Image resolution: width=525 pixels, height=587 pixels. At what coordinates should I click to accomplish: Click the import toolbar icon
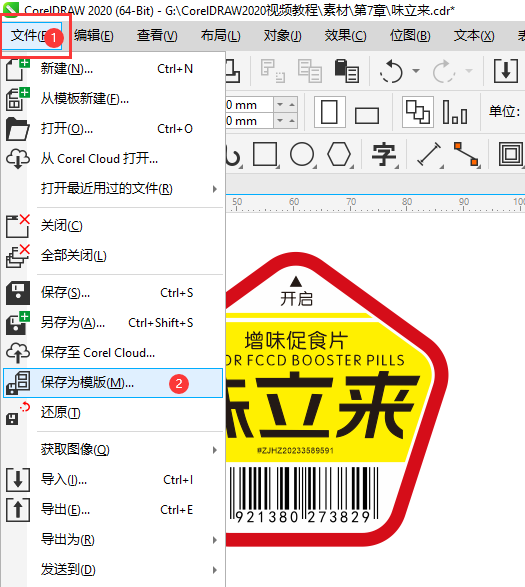tap(506, 70)
